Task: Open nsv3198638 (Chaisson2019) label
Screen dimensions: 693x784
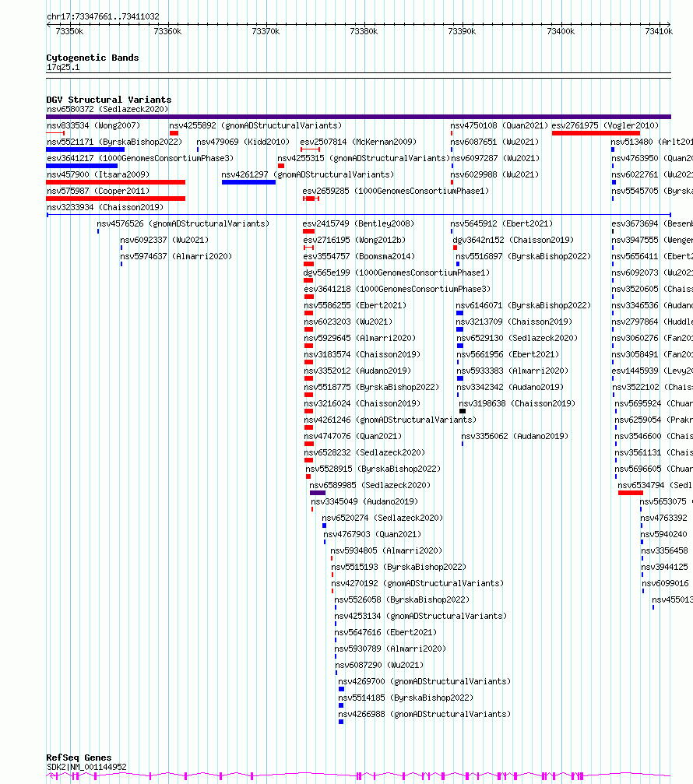Action: (x=518, y=403)
